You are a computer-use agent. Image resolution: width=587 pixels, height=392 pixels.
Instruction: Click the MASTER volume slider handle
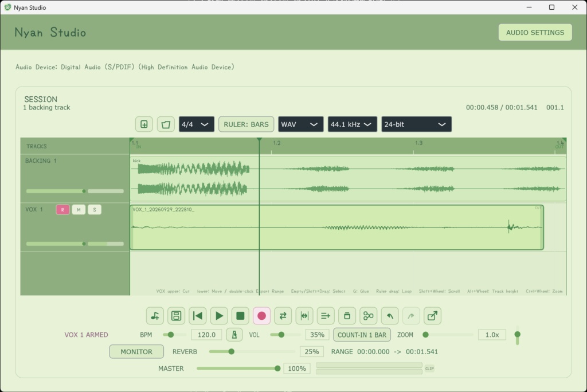(x=277, y=369)
